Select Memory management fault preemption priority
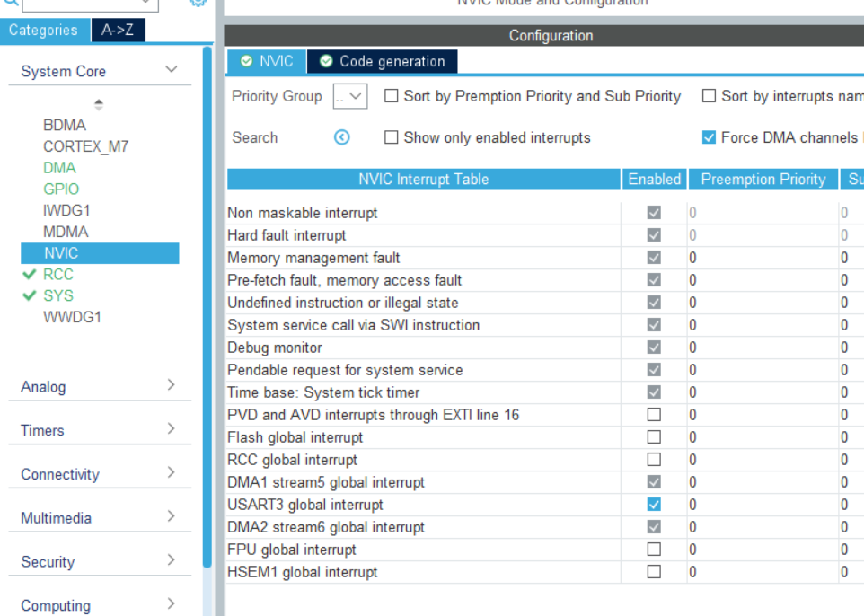864x616 pixels. pyautogui.click(x=763, y=258)
